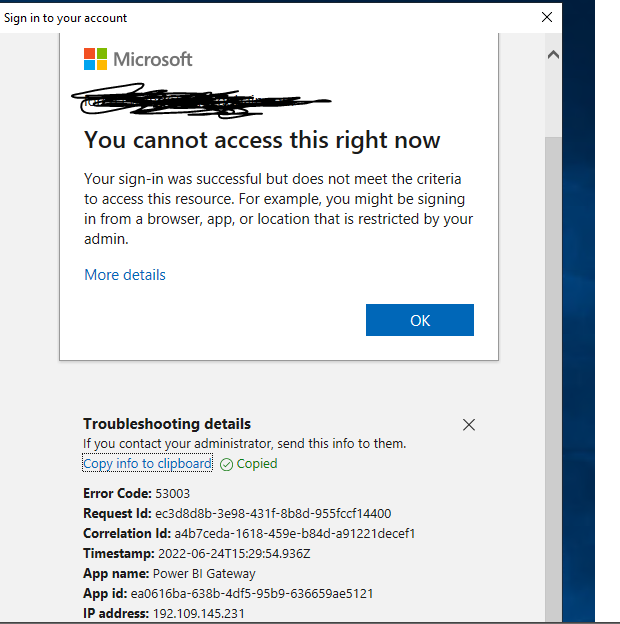Screen dimensions: 620x624
Task: Close the Troubleshooting details section
Action: click(x=469, y=425)
